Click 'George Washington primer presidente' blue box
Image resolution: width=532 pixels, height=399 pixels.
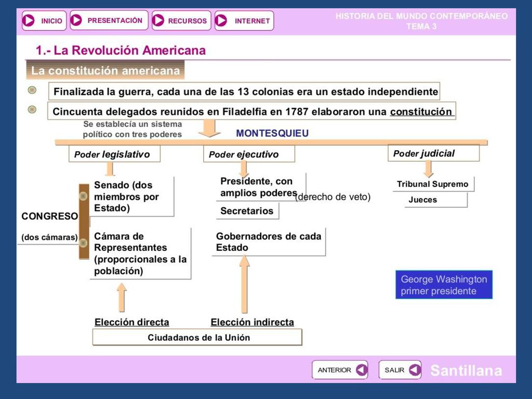coord(444,285)
